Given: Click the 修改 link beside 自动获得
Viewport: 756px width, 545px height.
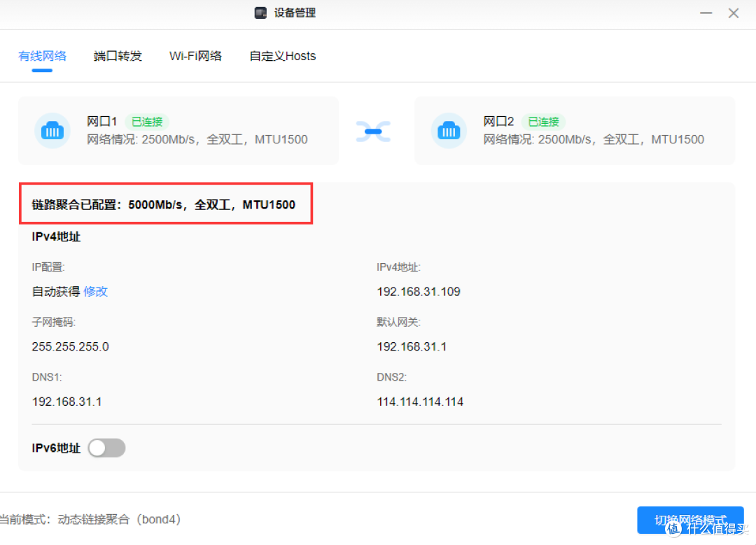Looking at the screenshot, I should [x=95, y=292].
